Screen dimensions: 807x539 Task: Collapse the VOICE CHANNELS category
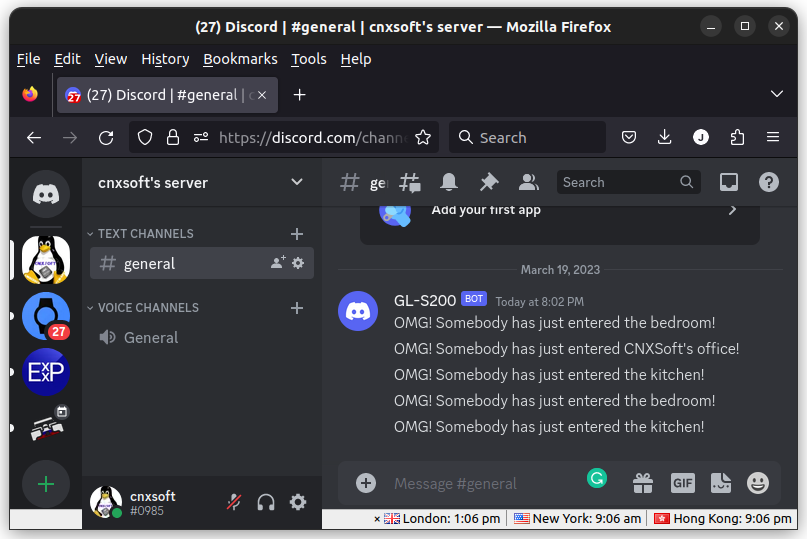(x=143, y=308)
